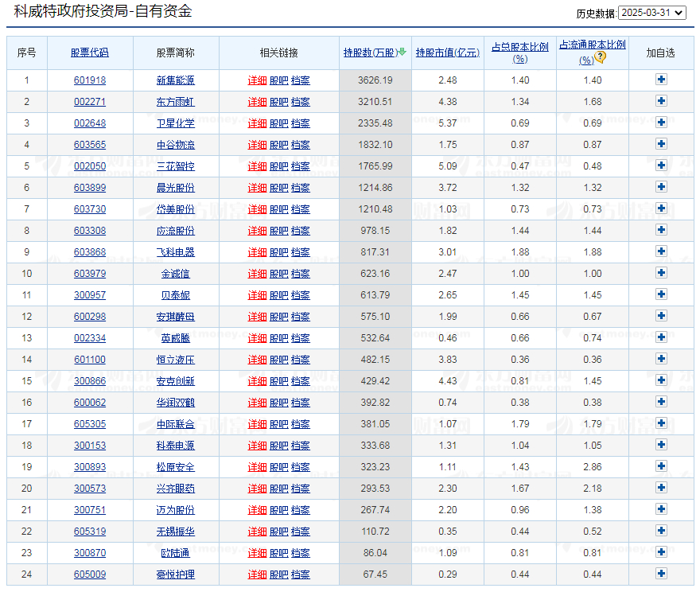Add 豪悦护理 via its plus icon
Screen dimensions: 700x592
click(661, 574)
